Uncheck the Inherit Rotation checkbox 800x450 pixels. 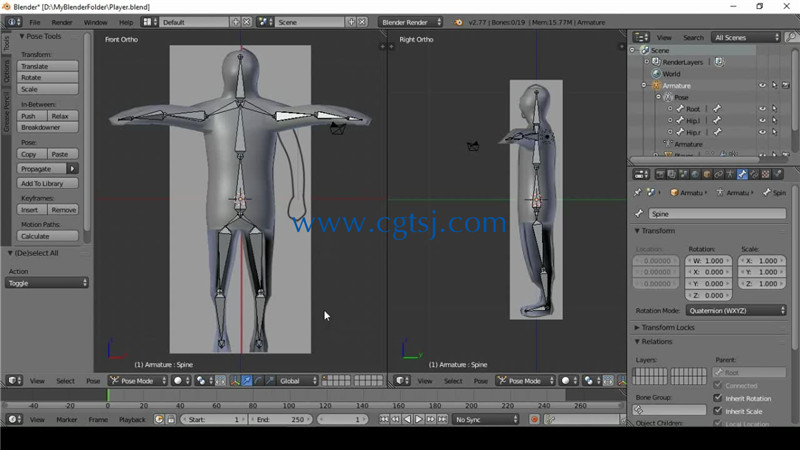point(718,398)
